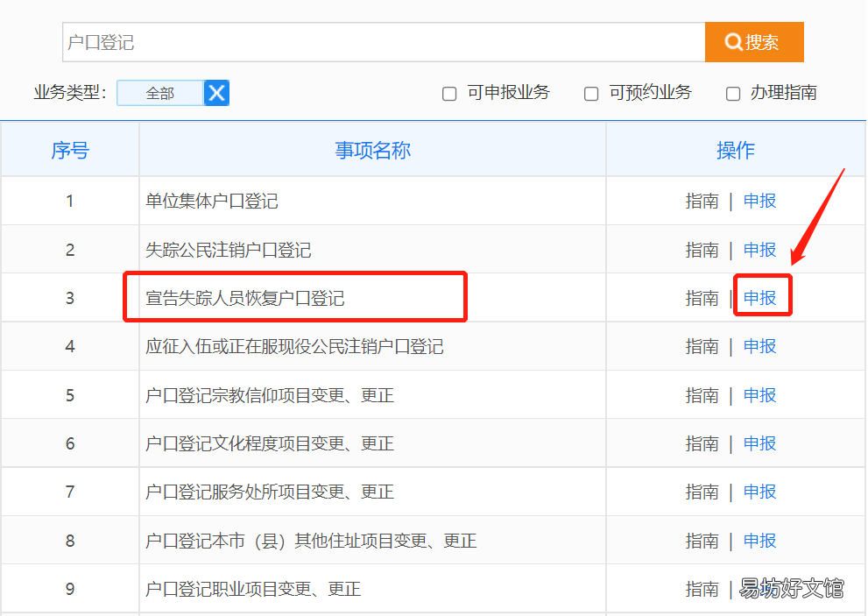Open 指南 for 宣告失踪人员恢复户口登记
The image size is (868, 616).
tap(702, 298)
